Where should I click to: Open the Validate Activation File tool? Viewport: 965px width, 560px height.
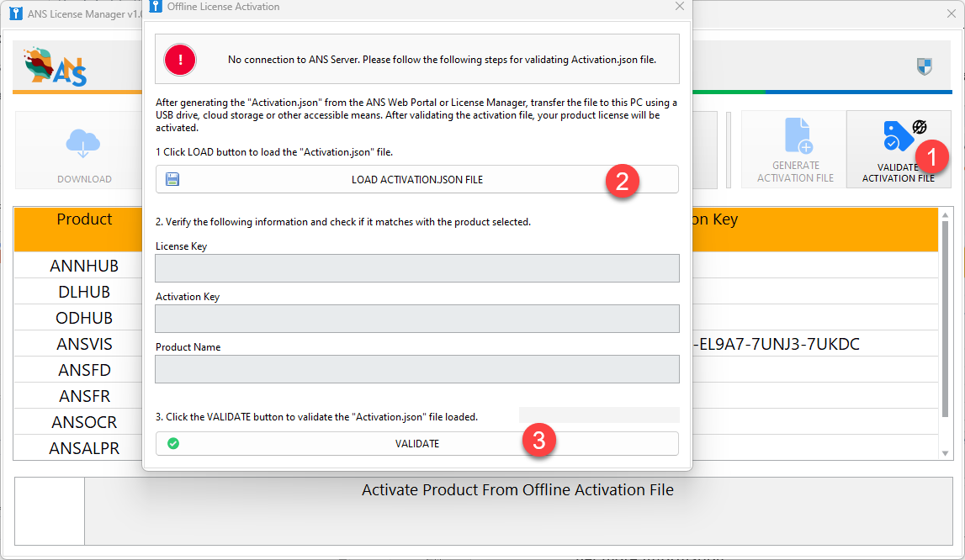pyautogui.click(x=898, y=150)
